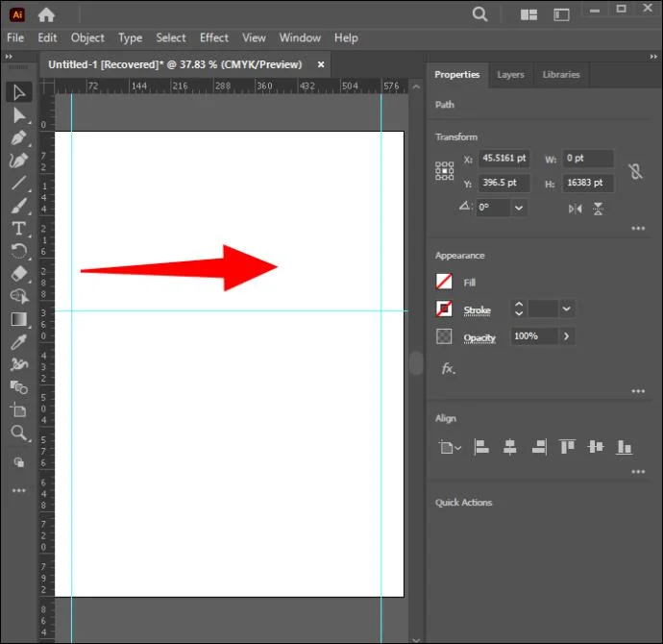The width and height of the screenshot is (663, 644).
Task: Open the stroke weight dropdown
Action: pos(567,309)
